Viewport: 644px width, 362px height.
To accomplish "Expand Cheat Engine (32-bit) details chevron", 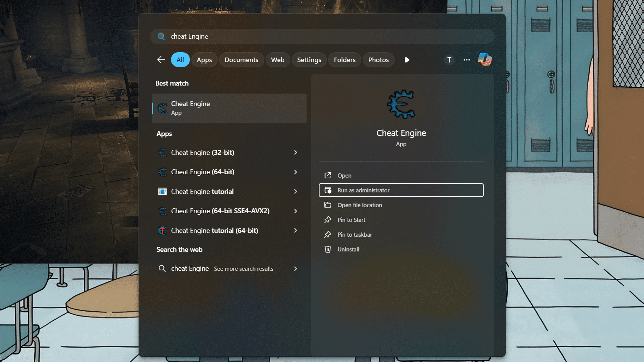I will [296, 153].
